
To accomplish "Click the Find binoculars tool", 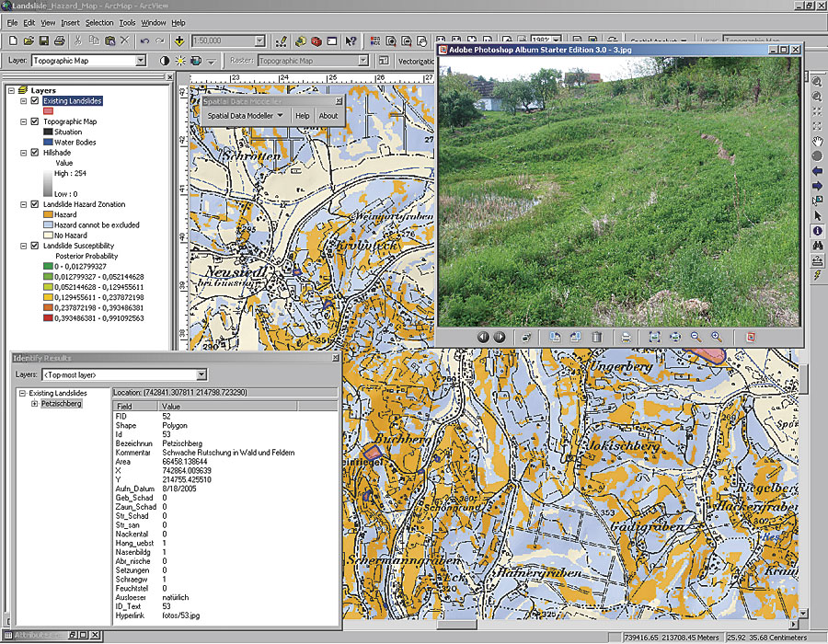I will pyautogui.click(x=817, y=245).
